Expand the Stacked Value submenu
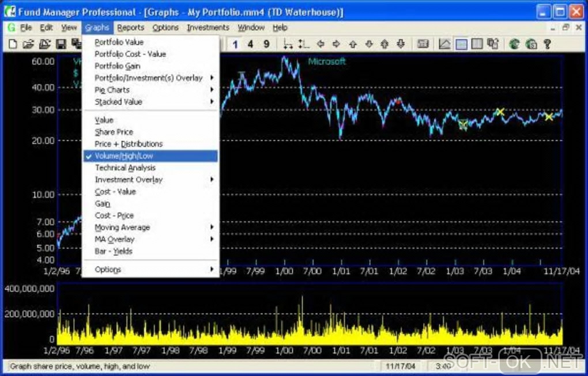588x376 pixels. click(150, 102)
